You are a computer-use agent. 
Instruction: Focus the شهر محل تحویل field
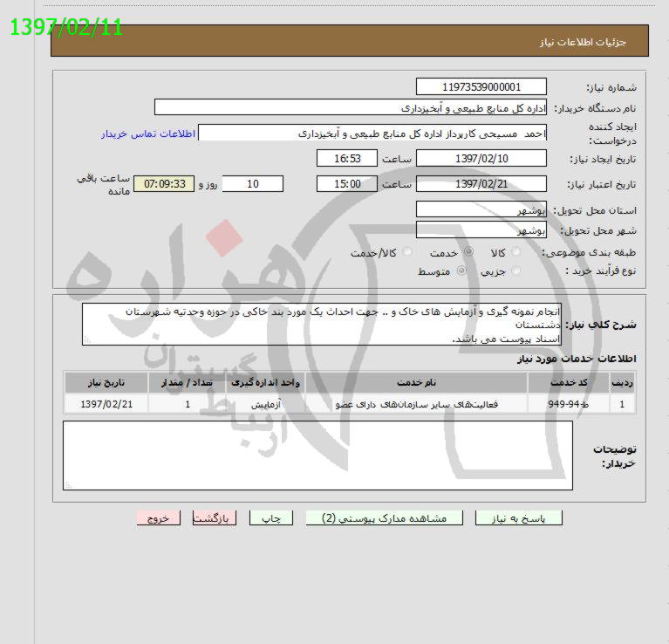pyautogui.click(x=481, y=230)
